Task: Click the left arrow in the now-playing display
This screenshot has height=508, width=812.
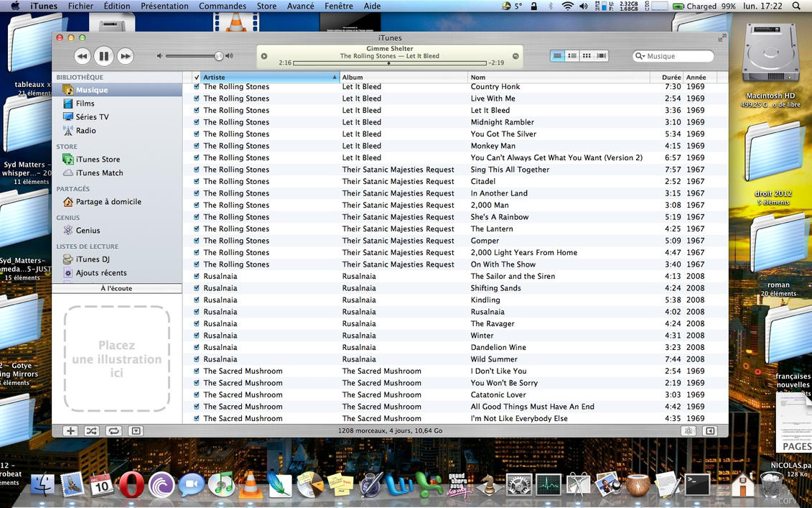Action: click(x=264, y=56)
